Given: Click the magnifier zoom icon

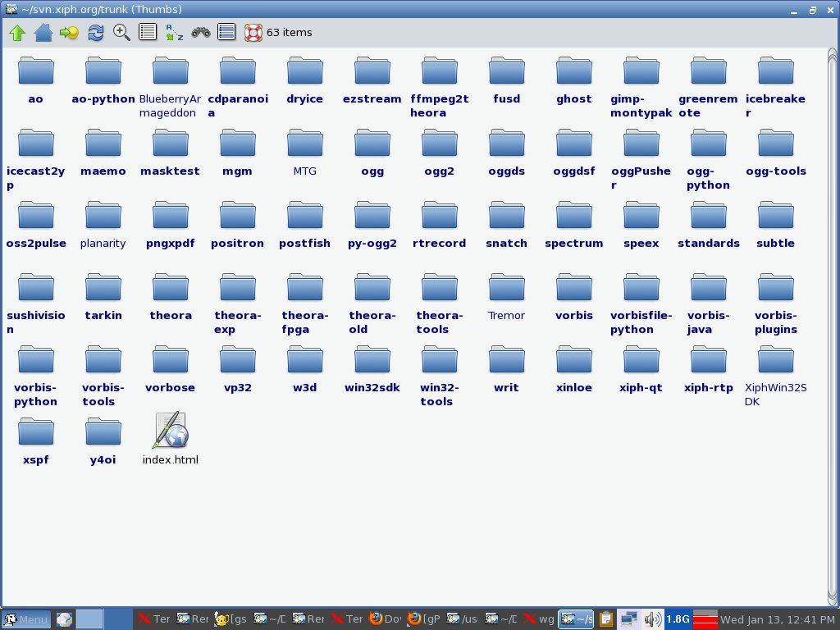Looking at the screenshot, I should click(x=121, y=33).
